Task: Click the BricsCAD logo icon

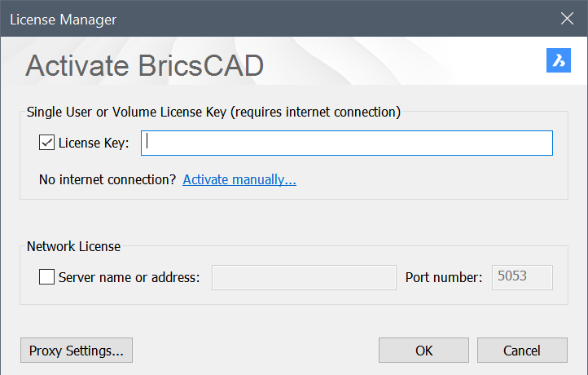Action: click(559, 60)
